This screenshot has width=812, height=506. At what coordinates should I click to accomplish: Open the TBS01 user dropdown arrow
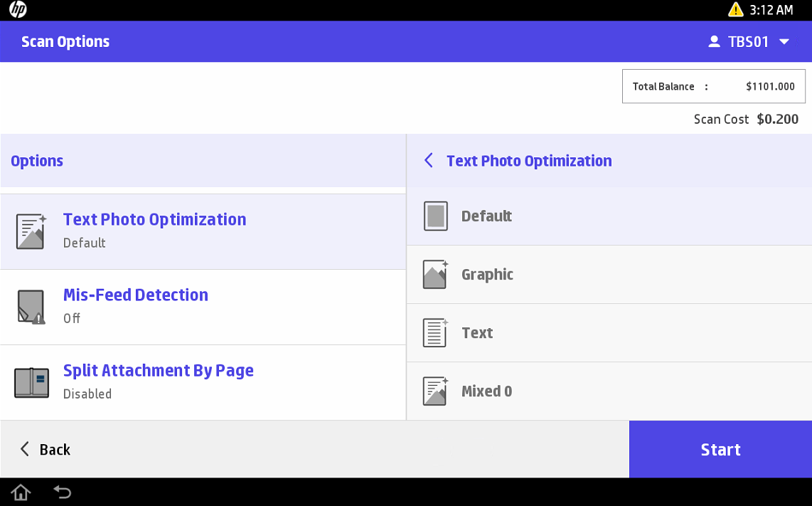784,42
